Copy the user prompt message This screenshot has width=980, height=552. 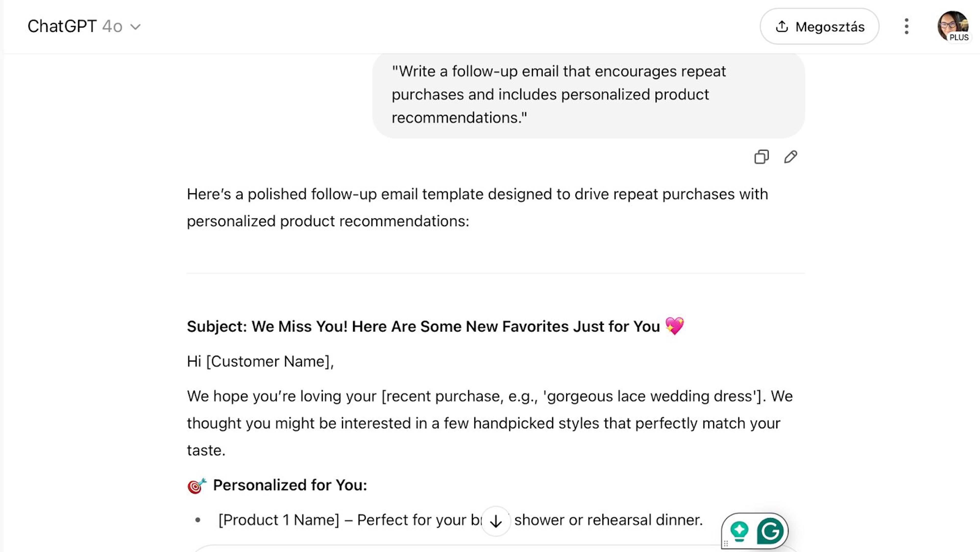click(761, 157)
